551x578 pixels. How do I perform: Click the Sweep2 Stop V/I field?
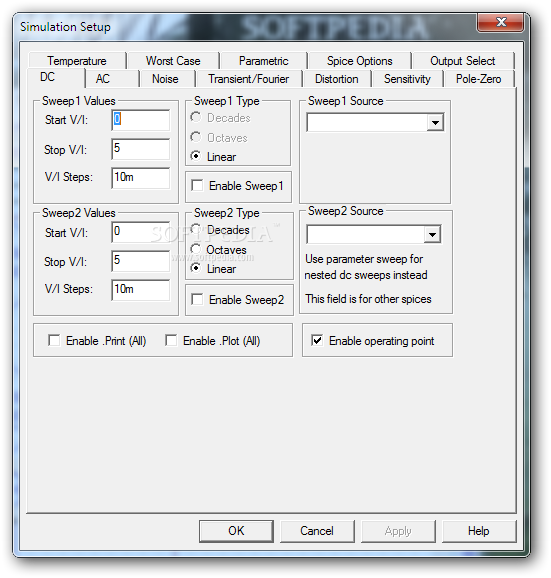[x=140, y=261]
